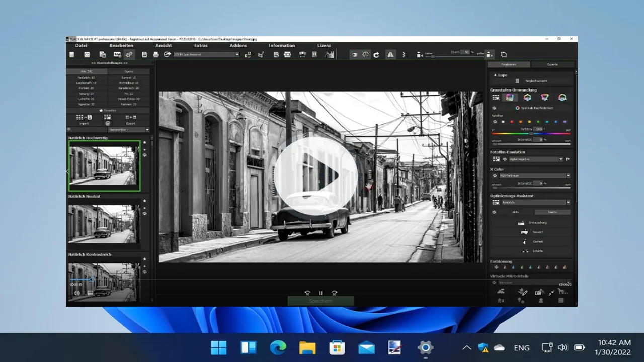Screen dimensions: 644x362
Task: Expand the Lupe section
Action: pos(501,75)
